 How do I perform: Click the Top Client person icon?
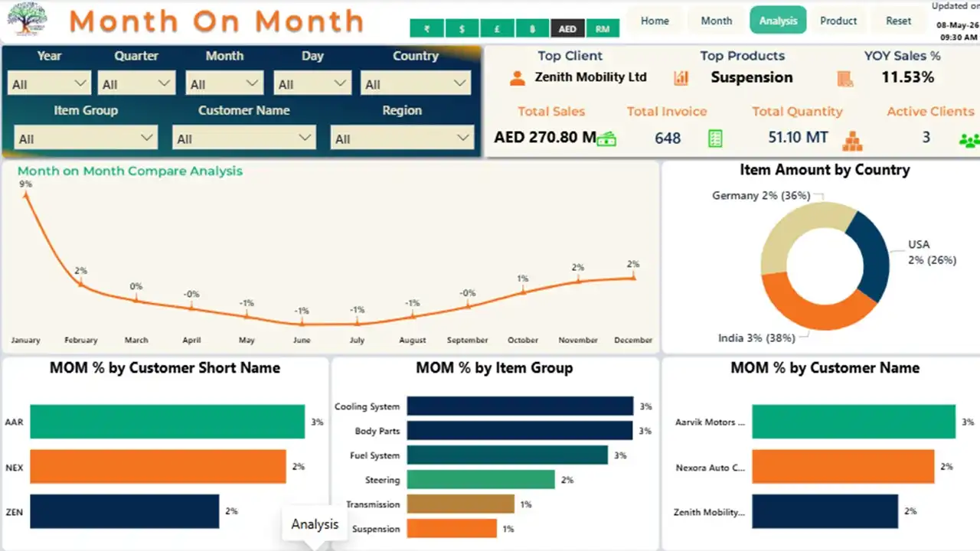click(518, 77)
